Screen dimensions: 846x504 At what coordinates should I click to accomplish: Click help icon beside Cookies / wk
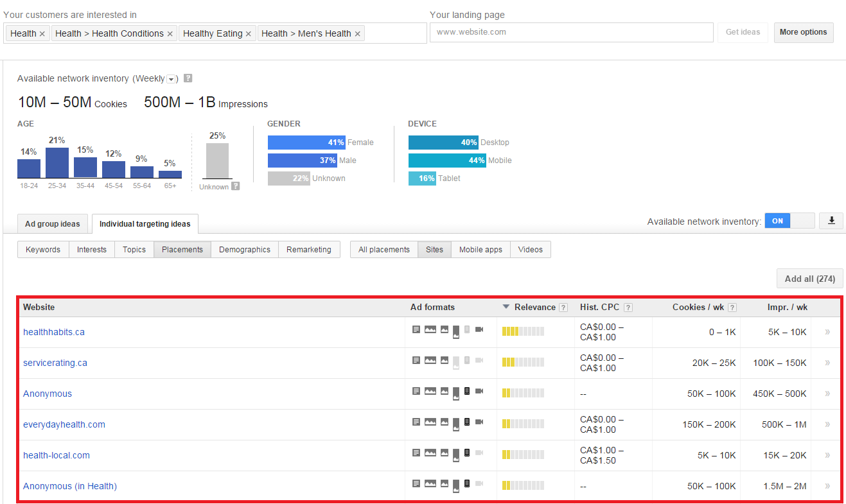[732, 308]
